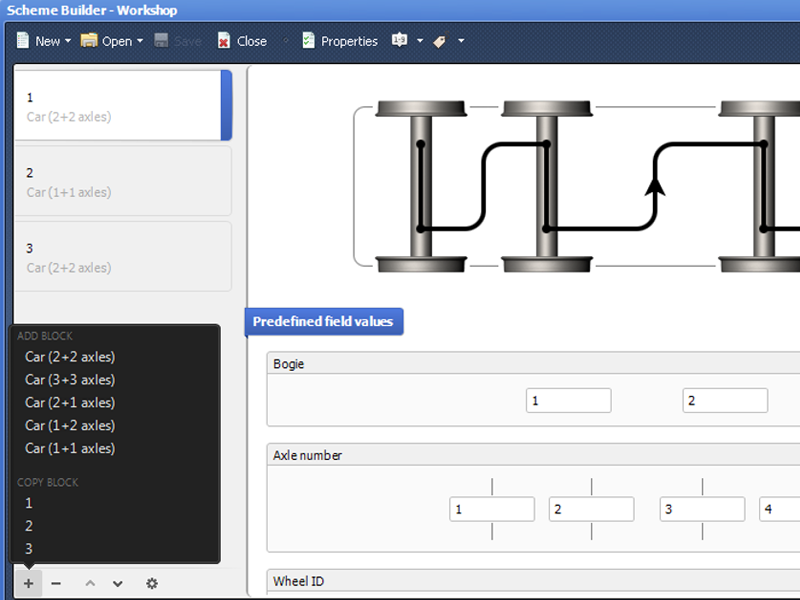Select block 2 Car (1+1 axles)
The width and height of the screenshot is (800, 600).
tap(123, 181)
